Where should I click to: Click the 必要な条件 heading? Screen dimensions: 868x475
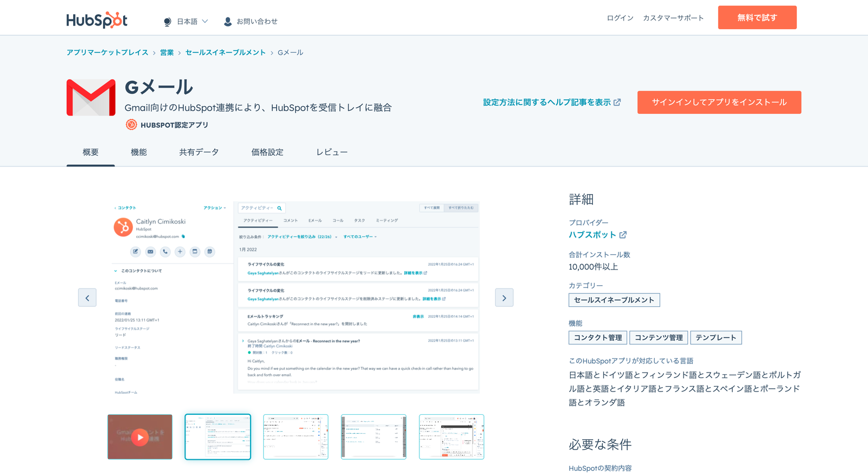click(600, 445)
